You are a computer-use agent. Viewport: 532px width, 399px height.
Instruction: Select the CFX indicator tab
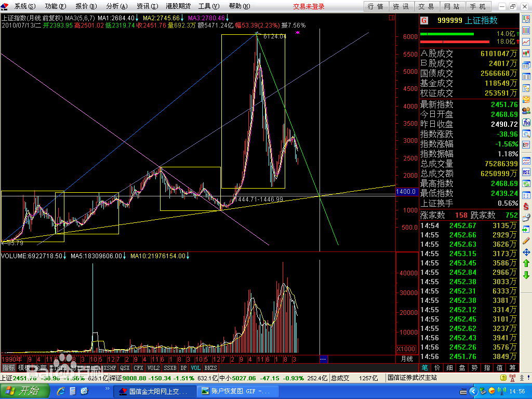click(138, 368)
